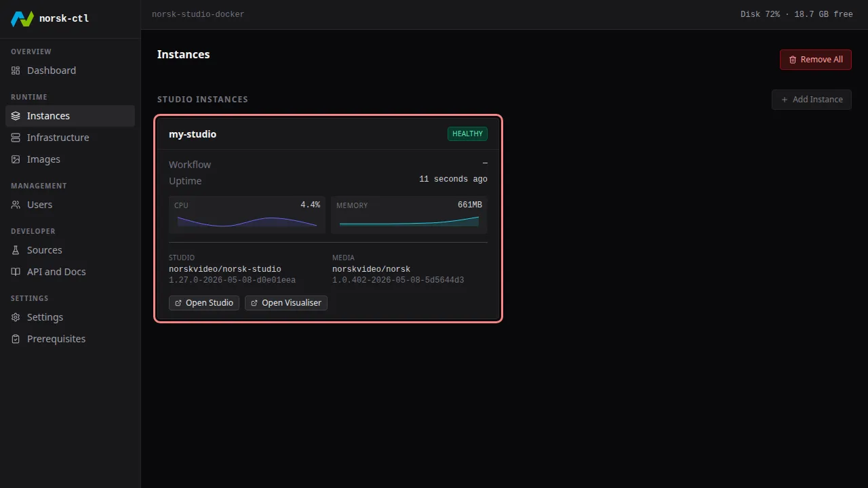This screenshot has height=488, width=868.
Task: Click the norsk-ctl logo icon
Action: click(22, 18)
